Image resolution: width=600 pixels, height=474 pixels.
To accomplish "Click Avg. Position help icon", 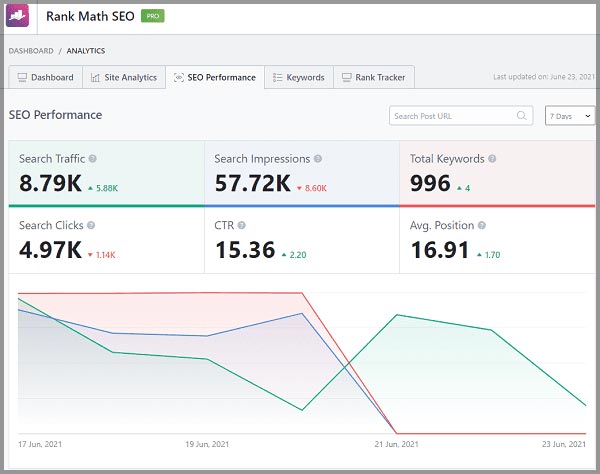I will click(x=482, y=225).
